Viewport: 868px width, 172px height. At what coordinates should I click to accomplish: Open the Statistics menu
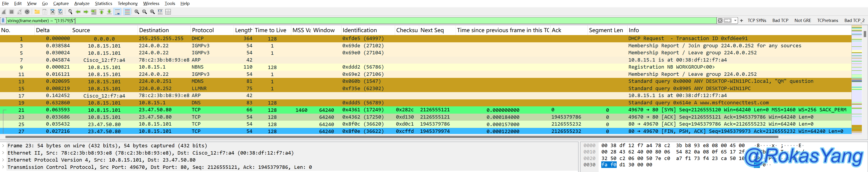103,3
